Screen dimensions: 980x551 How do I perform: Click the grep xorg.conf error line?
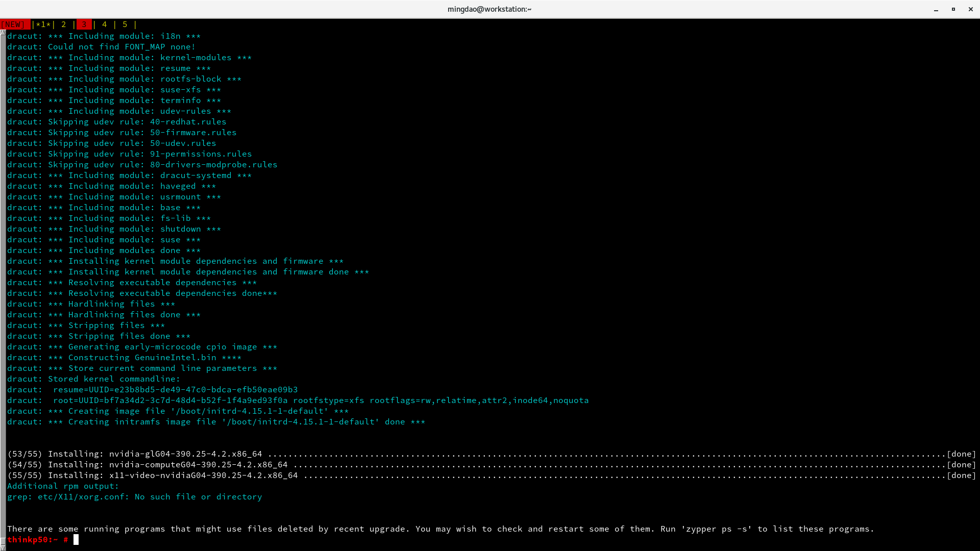click(x=135, y=497)
